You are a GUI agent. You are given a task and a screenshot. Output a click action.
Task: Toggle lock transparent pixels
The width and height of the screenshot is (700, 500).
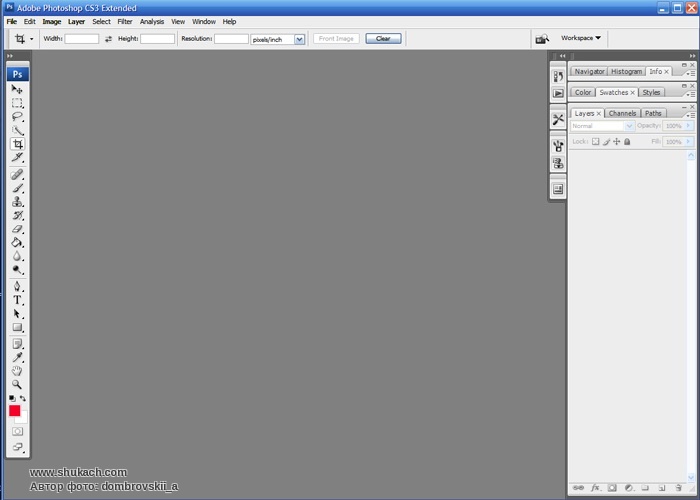pyautogui.click(x=596, y=142)
